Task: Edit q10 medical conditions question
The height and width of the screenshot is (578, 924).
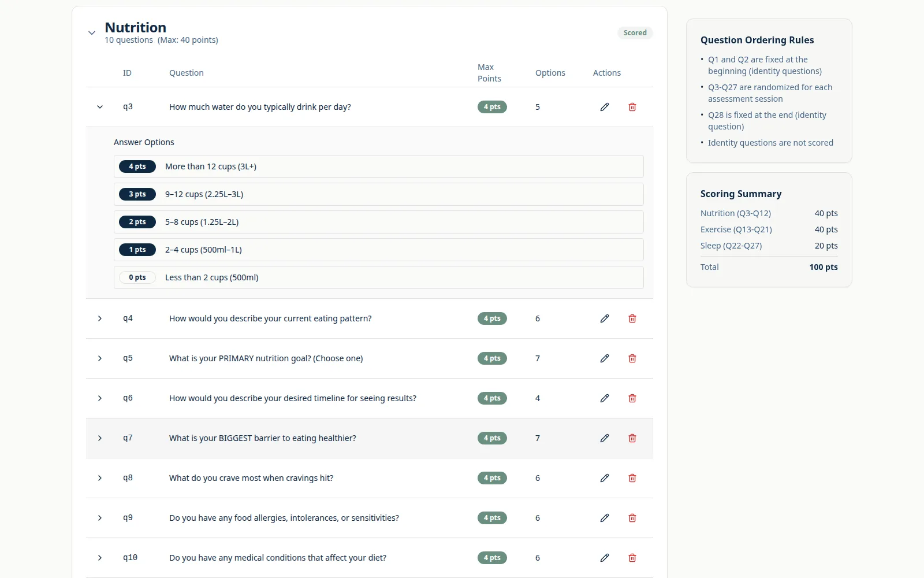Action: tap(605, 558)
